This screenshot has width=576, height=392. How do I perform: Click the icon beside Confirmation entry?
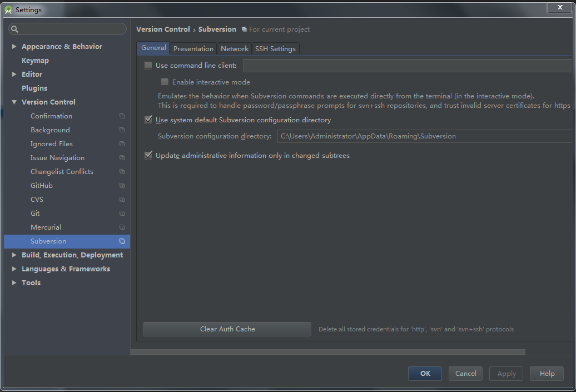(x=122, y=116)
